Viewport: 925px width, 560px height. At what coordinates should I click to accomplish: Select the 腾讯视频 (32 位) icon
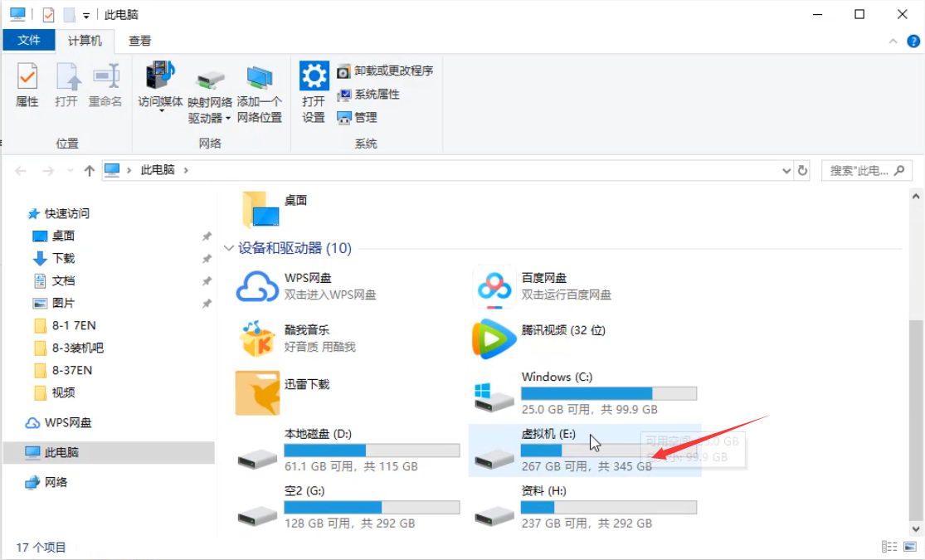pos(494,338)
